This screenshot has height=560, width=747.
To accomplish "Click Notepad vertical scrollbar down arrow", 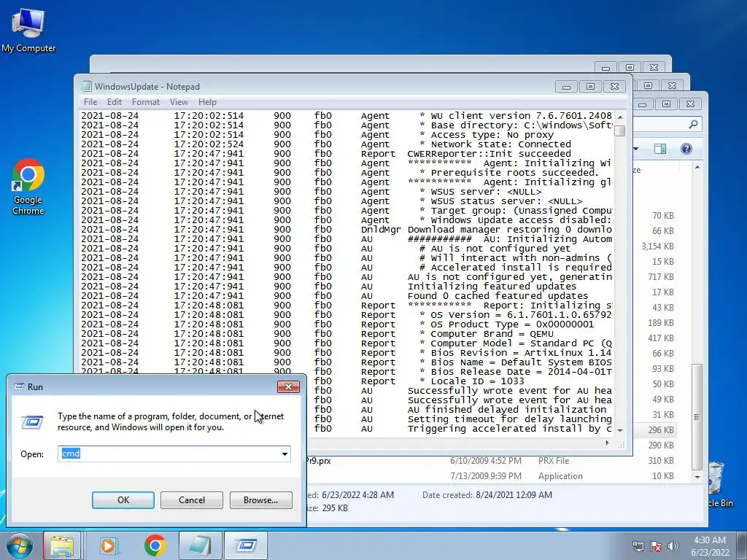I will click(x=620, y=430).
